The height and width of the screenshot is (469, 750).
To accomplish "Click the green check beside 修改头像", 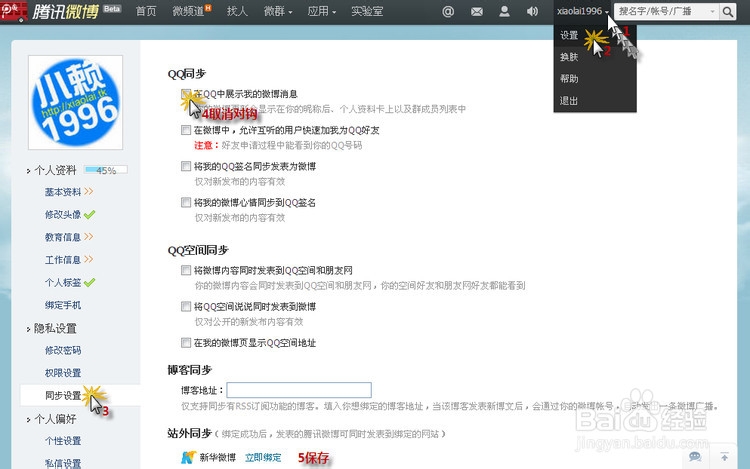I will tap(89, 215).
